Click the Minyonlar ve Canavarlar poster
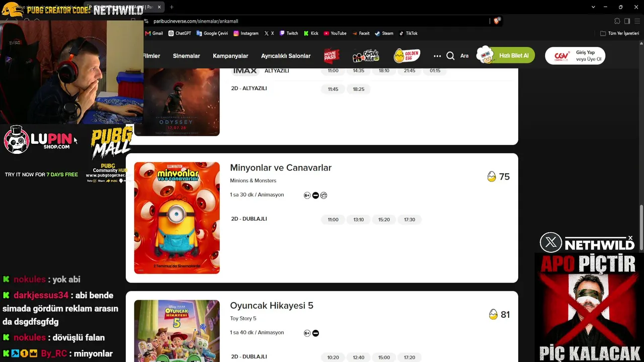 tap(177, 218)
